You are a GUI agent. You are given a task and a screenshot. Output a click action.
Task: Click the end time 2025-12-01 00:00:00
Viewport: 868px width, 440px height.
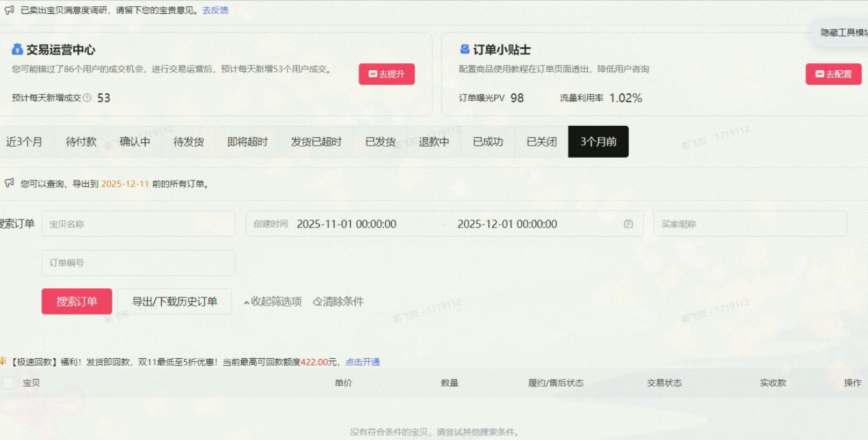coord(507,224)
